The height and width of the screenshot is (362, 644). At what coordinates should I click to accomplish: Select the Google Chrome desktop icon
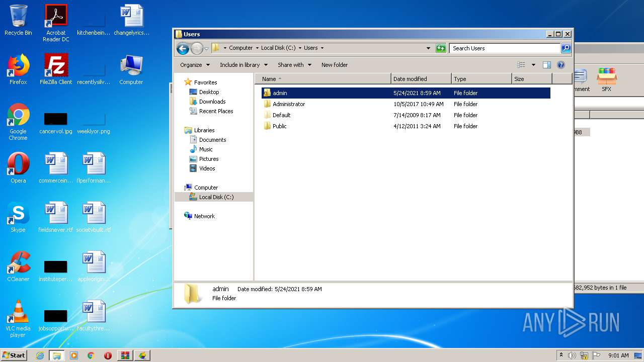click(x=18, y=122)
